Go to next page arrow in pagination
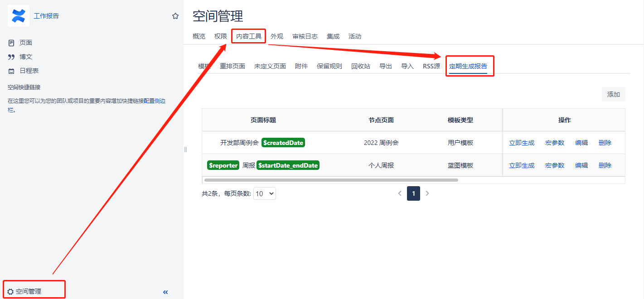Image resolution: width=644 pixels, height=299 pixels. click(x=427, y=193)
